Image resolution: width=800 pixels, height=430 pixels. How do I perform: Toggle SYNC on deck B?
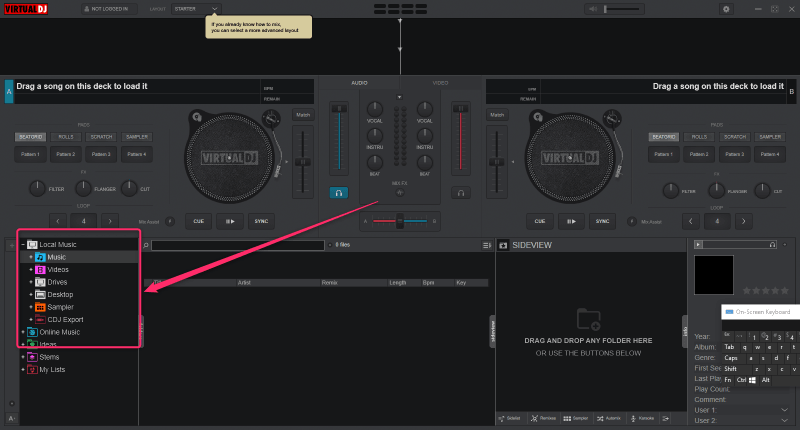[603, 221]
